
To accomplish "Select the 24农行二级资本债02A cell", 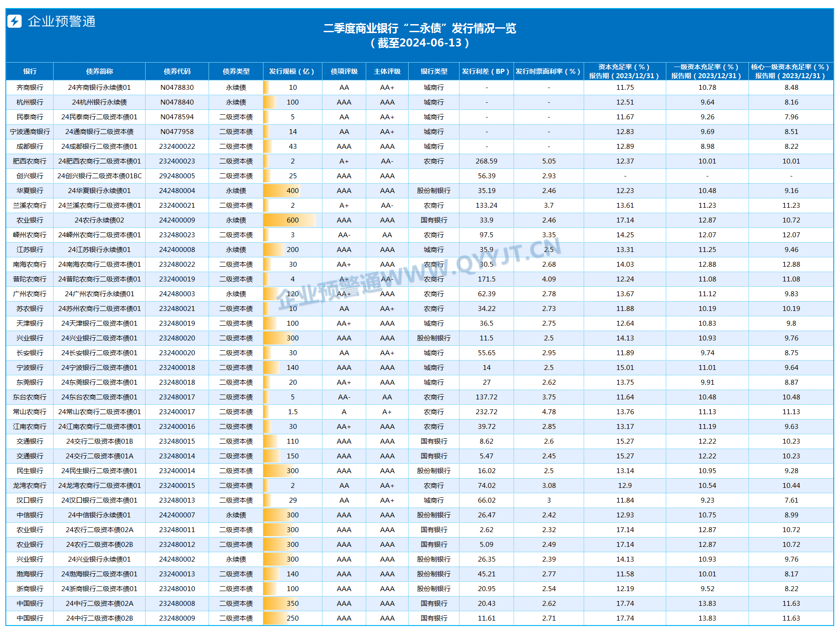I will 100,530.
